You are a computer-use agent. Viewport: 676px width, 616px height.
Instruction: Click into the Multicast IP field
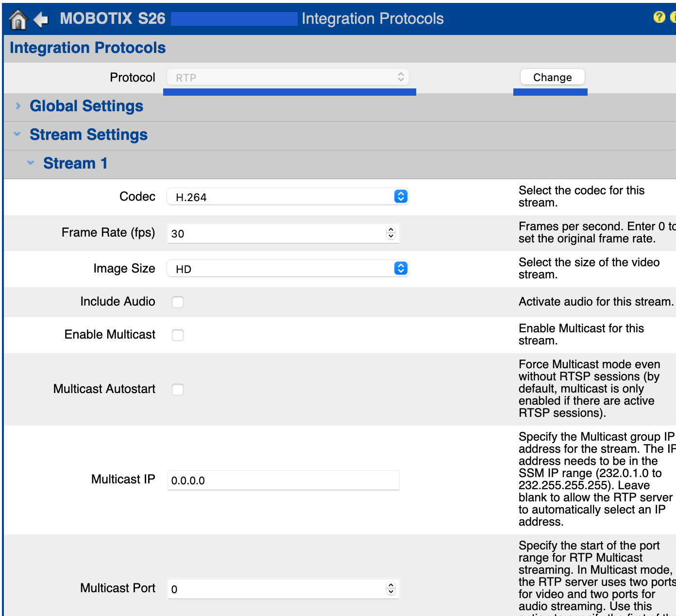283,480
